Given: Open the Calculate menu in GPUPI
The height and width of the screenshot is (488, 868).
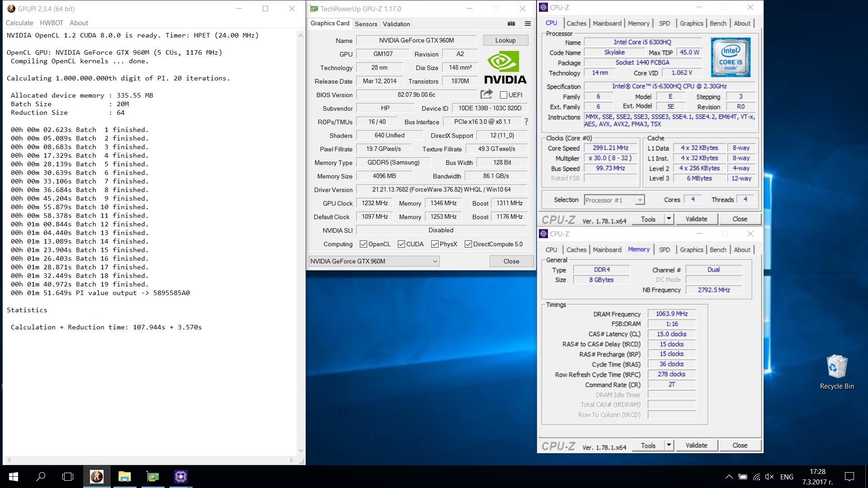Looking at the screenshot, I should point(19,23).
